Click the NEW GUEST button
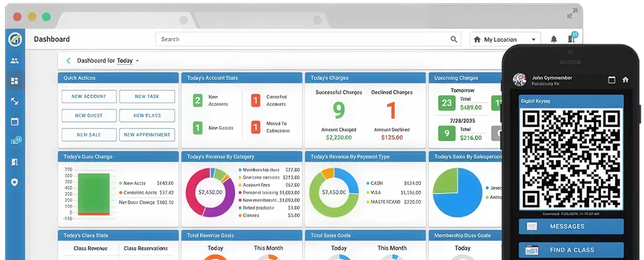644x260 pixels. (89, 116)
